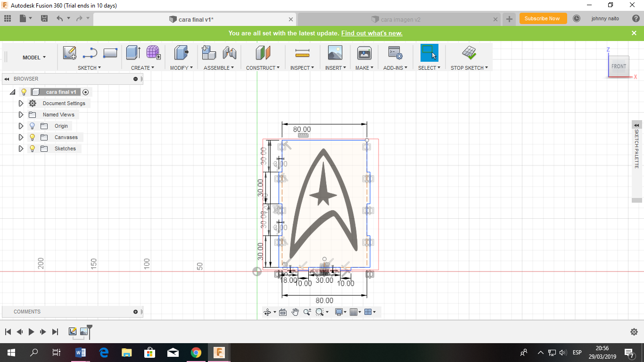Open Google Chrome from the taskbar

pos(196,352)
